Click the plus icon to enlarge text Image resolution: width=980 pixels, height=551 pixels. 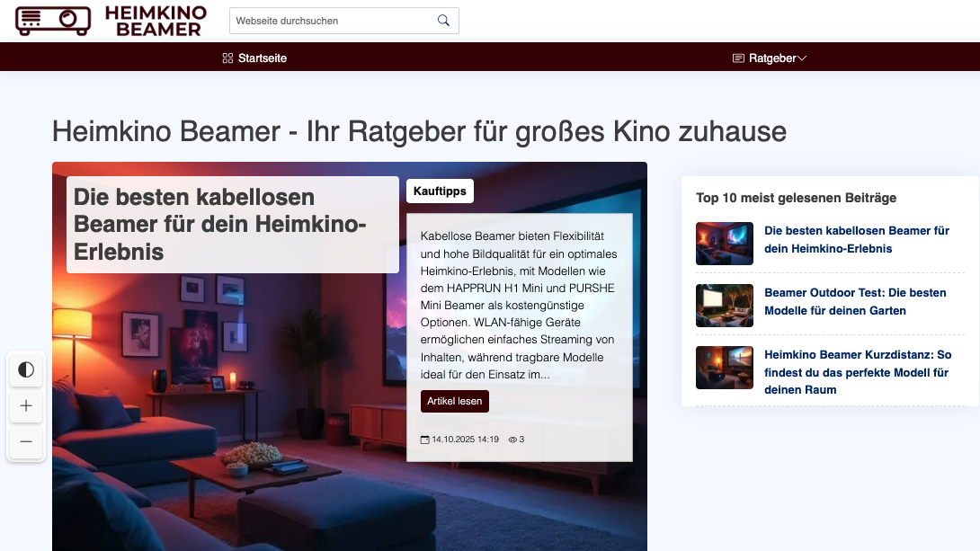click(26, 405)
